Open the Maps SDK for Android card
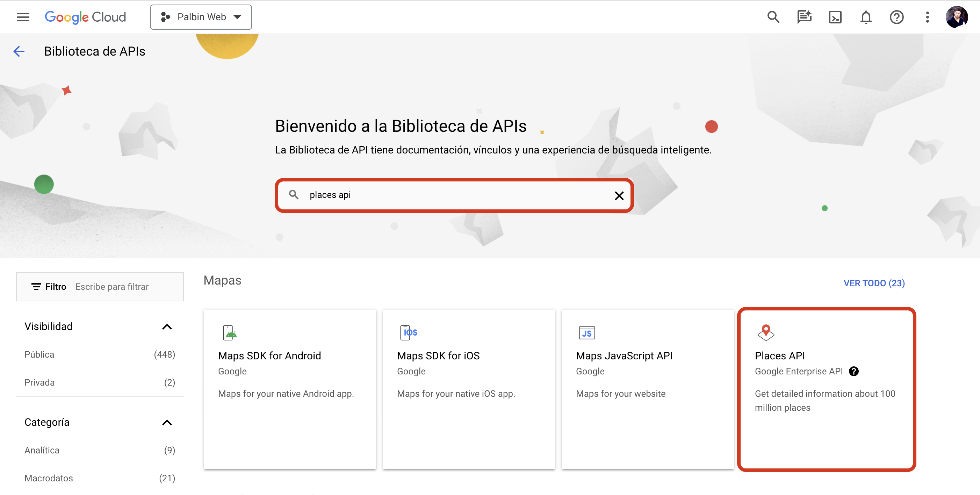Screen dimensions: 980x495 290,389
